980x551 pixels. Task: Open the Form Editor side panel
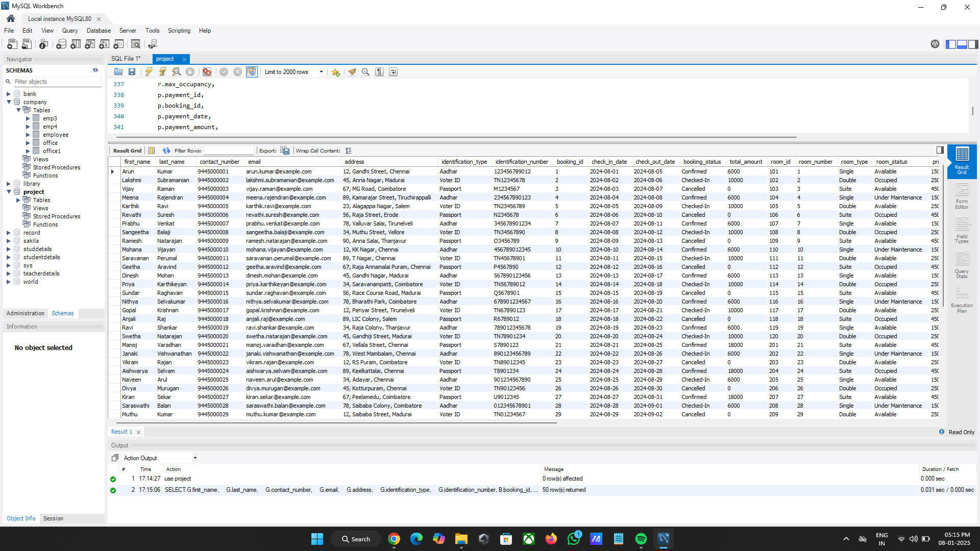962,196
